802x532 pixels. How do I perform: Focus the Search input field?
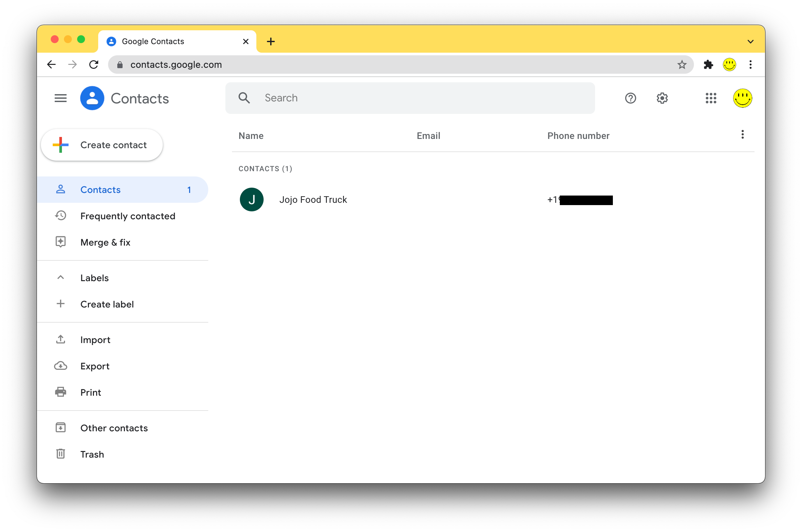tap(410, 98)
